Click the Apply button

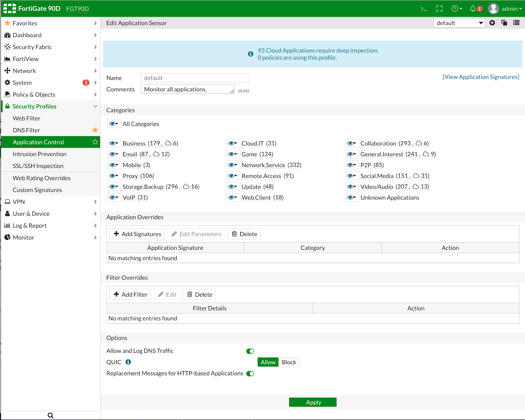pos(313,402)
